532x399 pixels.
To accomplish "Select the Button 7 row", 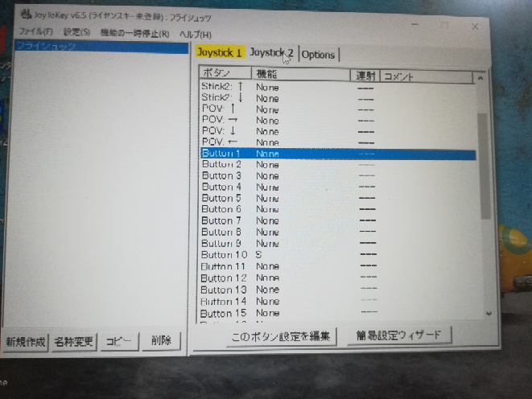I will pos(338,220).
